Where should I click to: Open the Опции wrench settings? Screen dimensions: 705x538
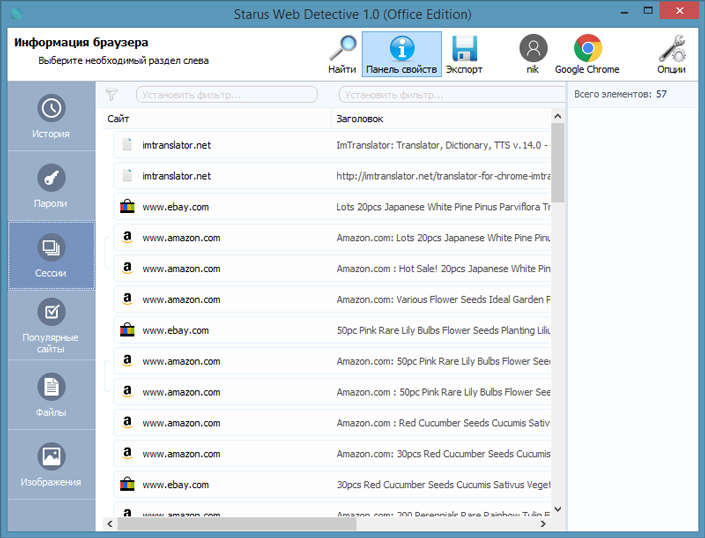(671, 54)
